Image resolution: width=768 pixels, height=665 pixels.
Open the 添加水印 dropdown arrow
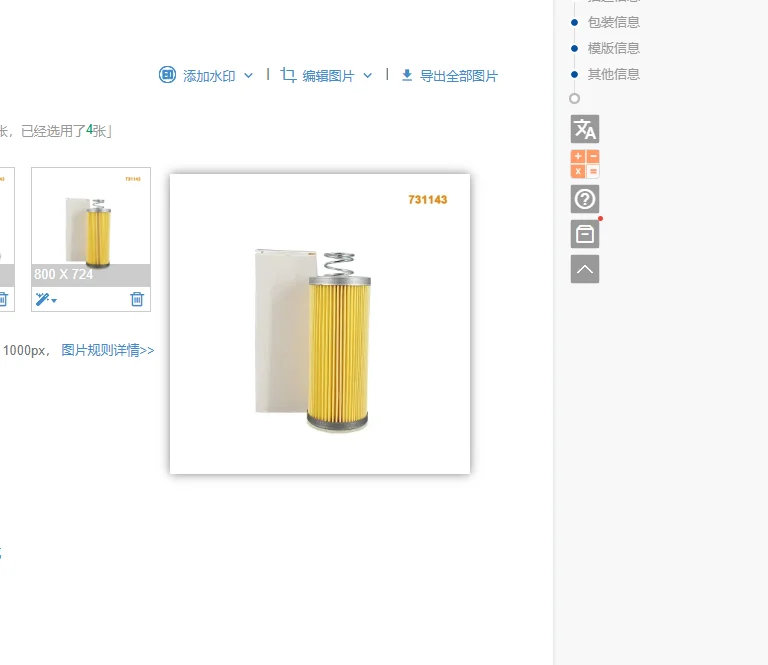pos(248,75)
